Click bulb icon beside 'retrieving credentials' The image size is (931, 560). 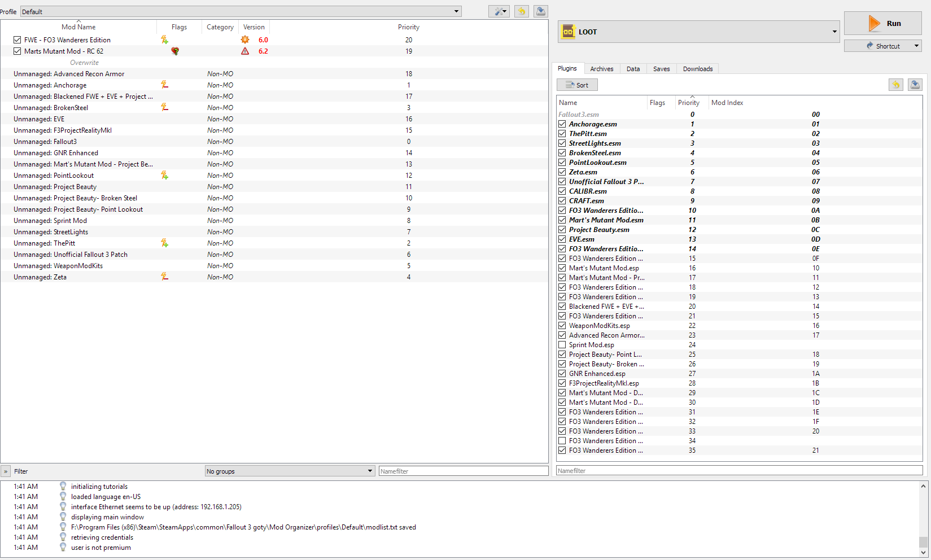pyautogui.click(x=63, y=537)
